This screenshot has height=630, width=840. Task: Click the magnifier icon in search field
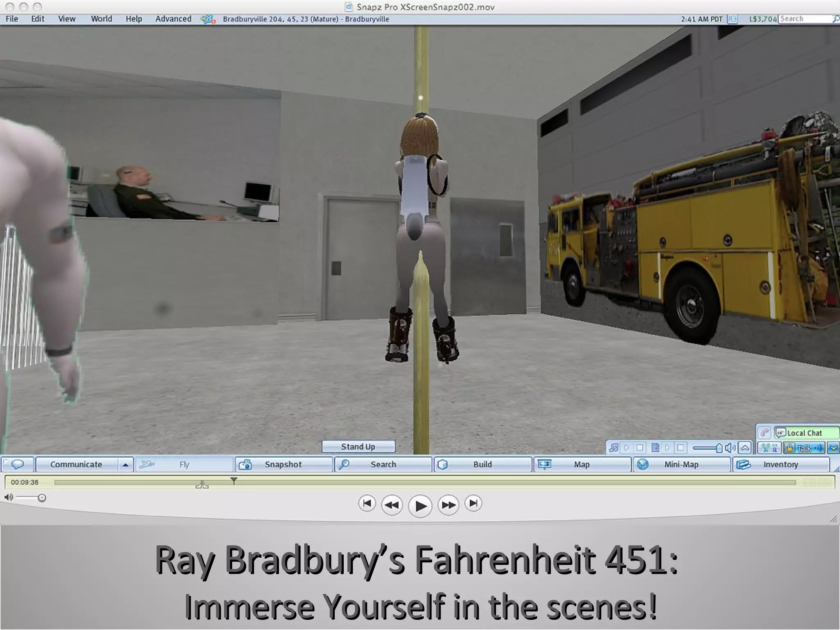(x=836, y=19)
